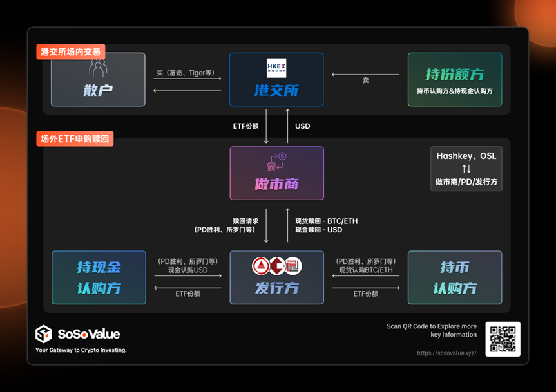The height and width of the screenshot is (392, 556).
Task: Click the dollar coin icon above the cart
Action: (282, 156)
